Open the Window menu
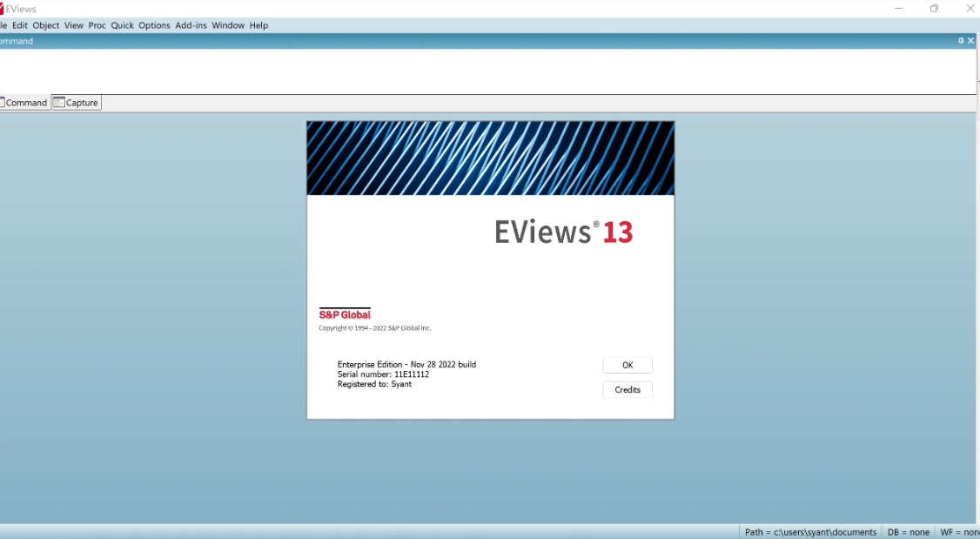Image resolution: width=980 pixels, height=539 pixels. pyautogui.click(x=228, y=25)
